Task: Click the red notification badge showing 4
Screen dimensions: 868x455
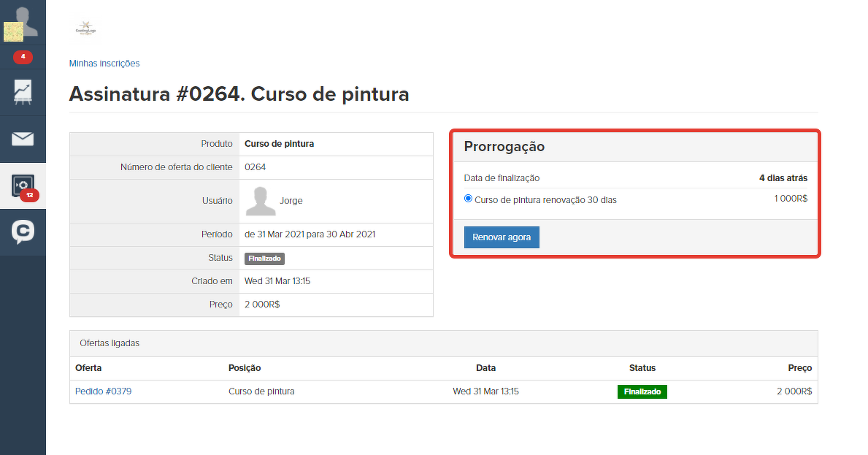Action: point(23,57)
